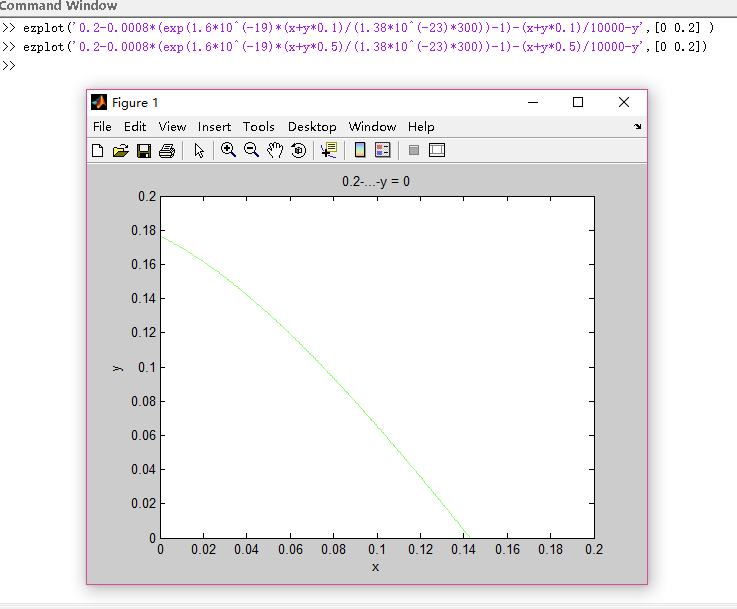Screen dimensions: 737x609
Task: Insert a colorbar using the toolbar icon
Action: pos(360,150)
